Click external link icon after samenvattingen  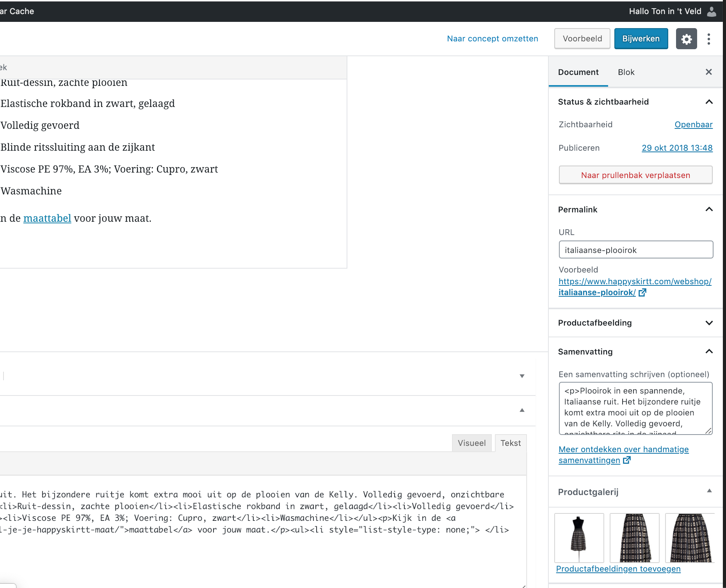(x=627, y=460)
